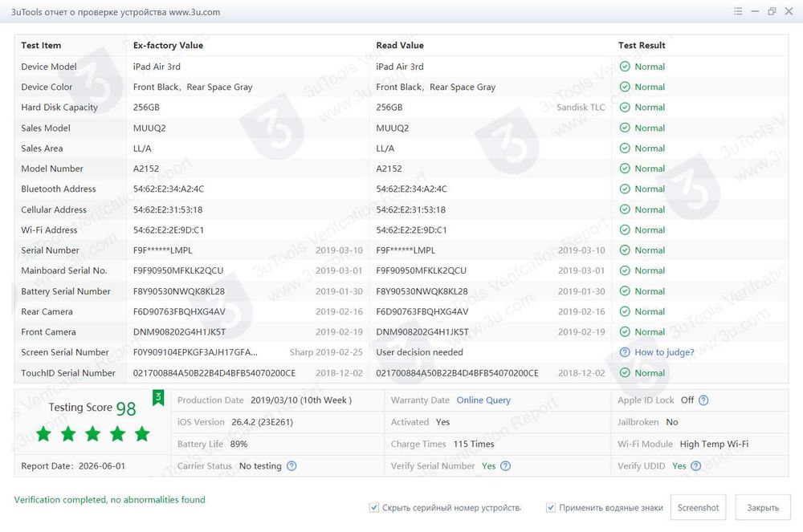Click green check icon in Hard Disk Capacity row
803x532 pixels.
tap(625, 108)
